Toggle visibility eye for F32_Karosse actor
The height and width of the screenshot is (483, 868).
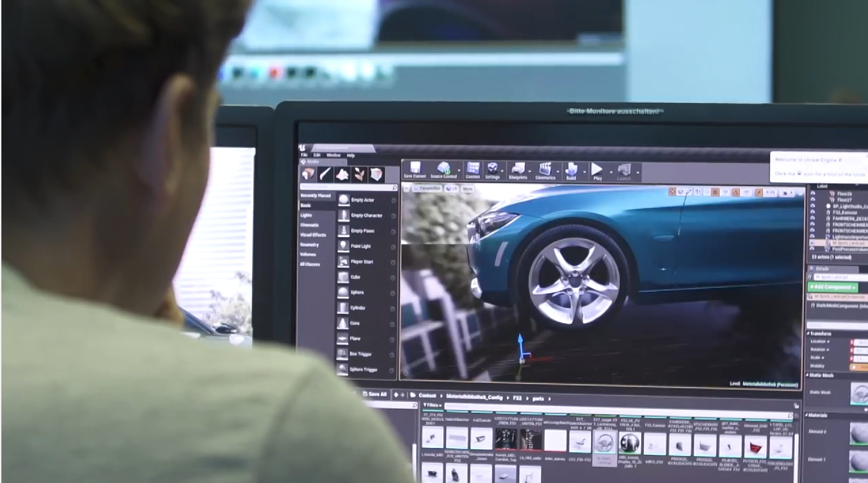point(813,212)
